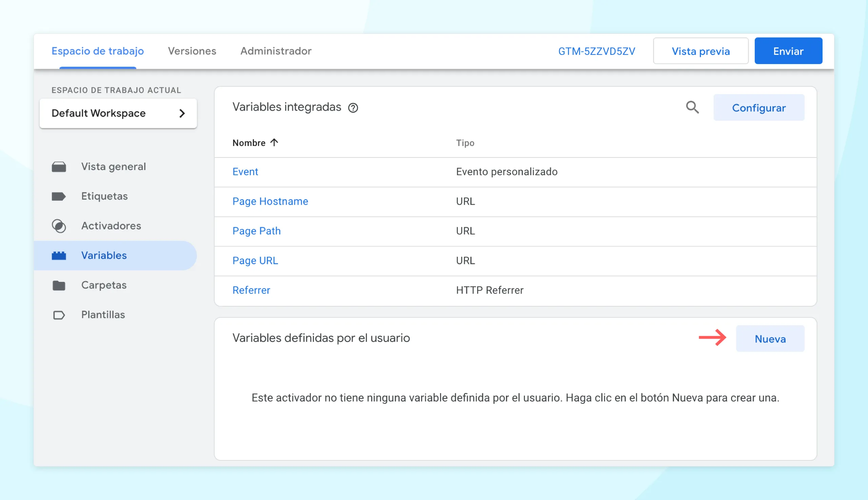Click the search icon in Variables integradas

point(693,107)
